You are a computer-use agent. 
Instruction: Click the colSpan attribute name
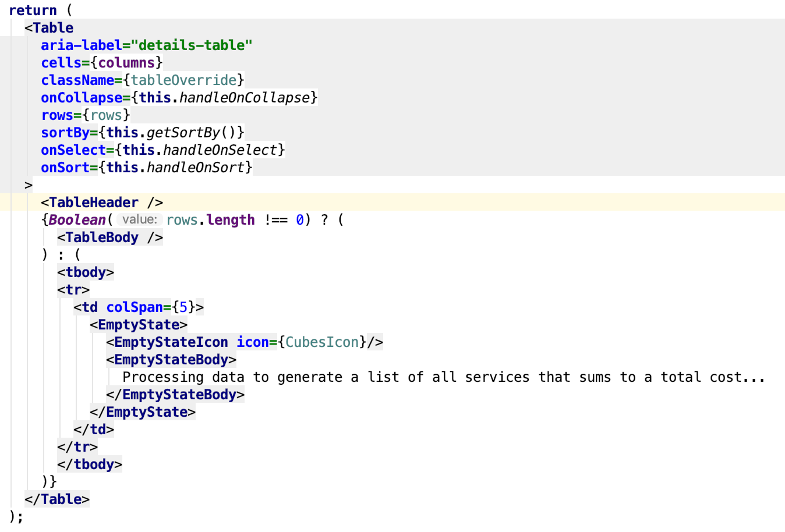(x=135, y=307)
